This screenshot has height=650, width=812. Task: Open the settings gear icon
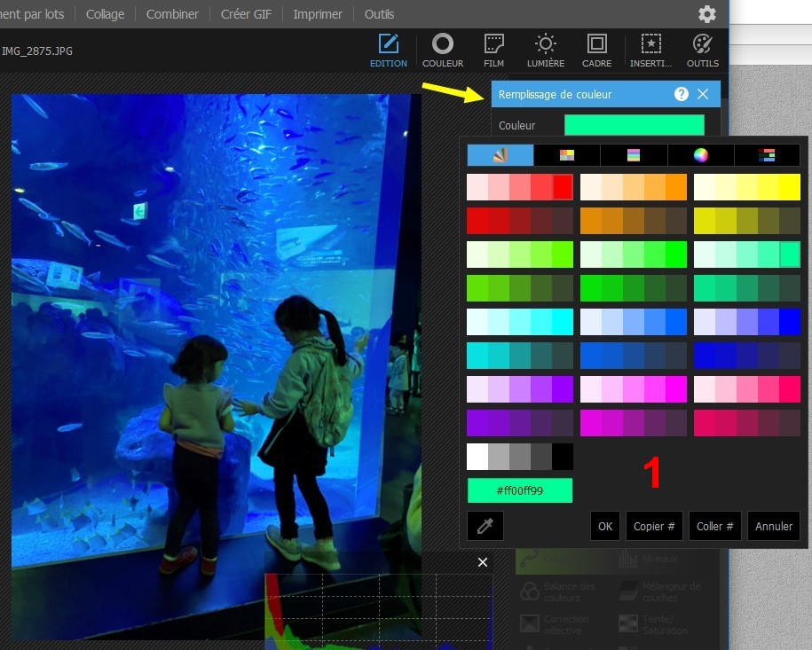tap(707, 14)
